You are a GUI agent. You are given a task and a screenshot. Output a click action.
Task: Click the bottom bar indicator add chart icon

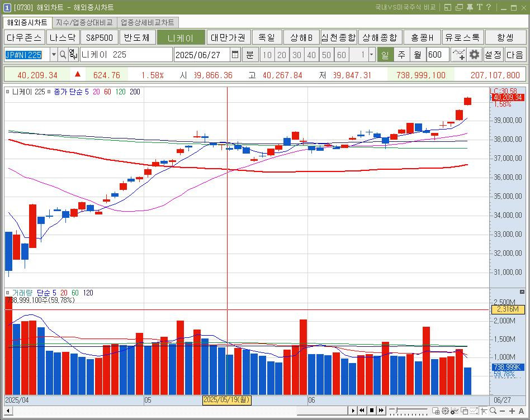(455, 411)
